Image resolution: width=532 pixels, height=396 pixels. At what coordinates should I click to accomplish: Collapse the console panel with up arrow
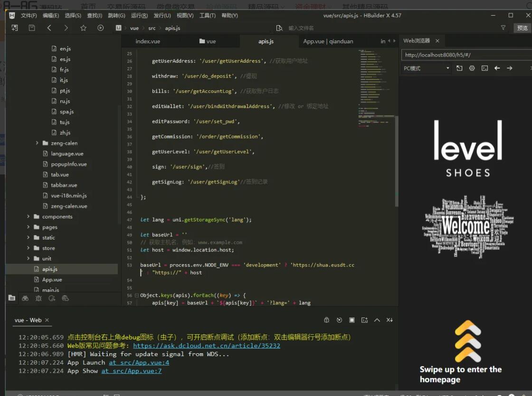[377, 320]
